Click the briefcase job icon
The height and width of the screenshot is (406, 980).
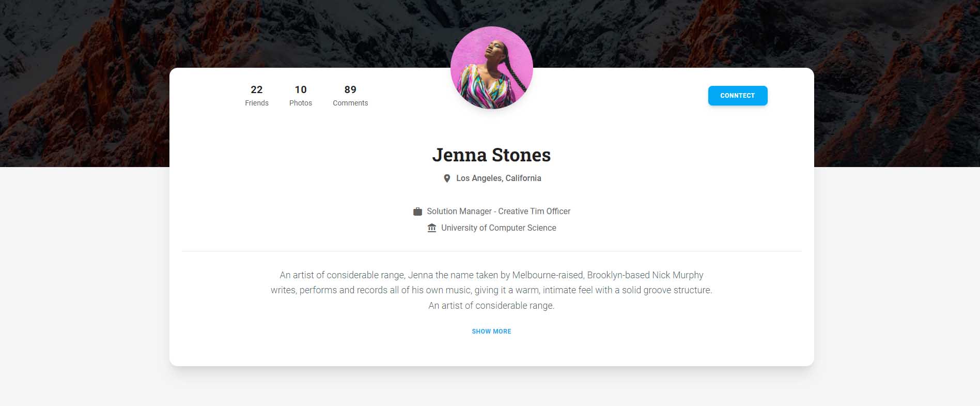point(417,212)
